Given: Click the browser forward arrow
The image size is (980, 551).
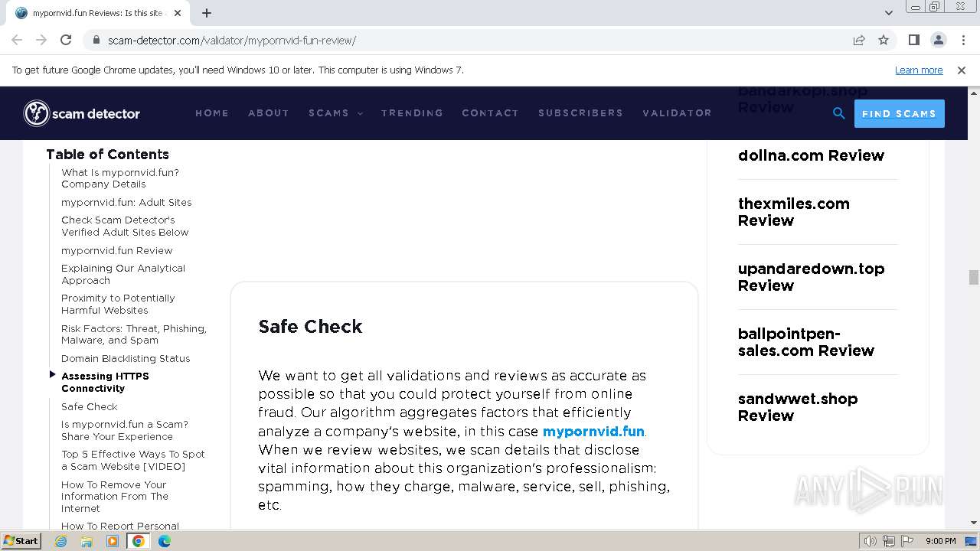Looking at the screenshot, I should click(41, 40).
